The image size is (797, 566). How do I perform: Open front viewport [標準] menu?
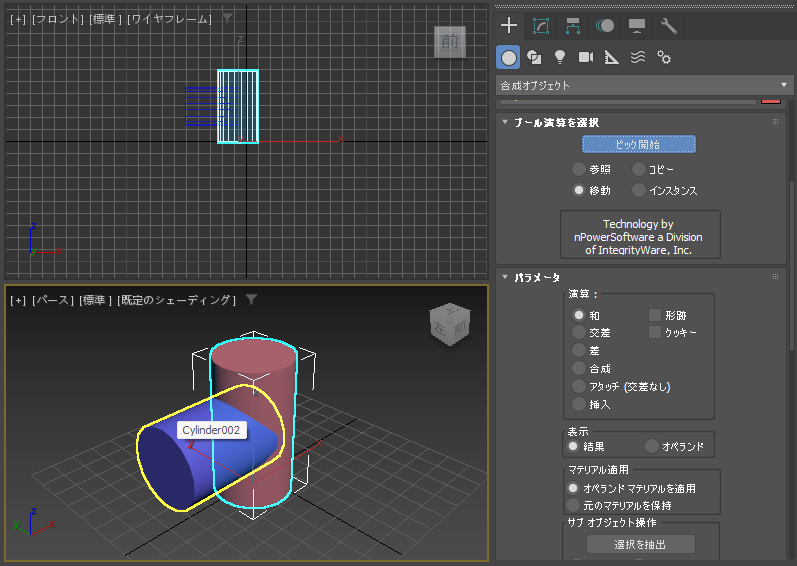[x=106, y=19]
